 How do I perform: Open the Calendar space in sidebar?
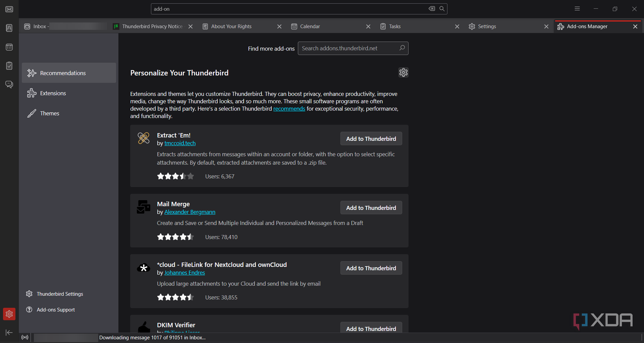(x=9, y=47)
